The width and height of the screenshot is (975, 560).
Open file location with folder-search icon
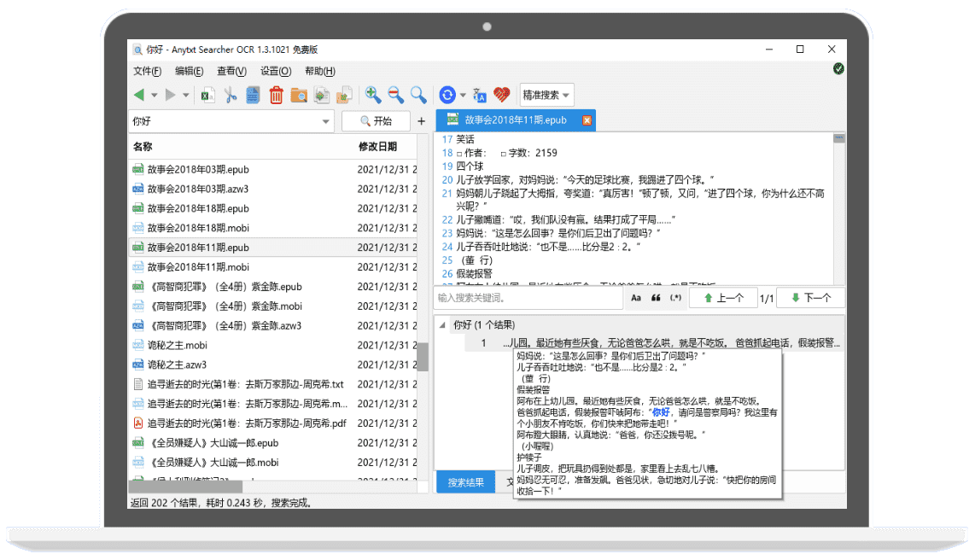299,95
